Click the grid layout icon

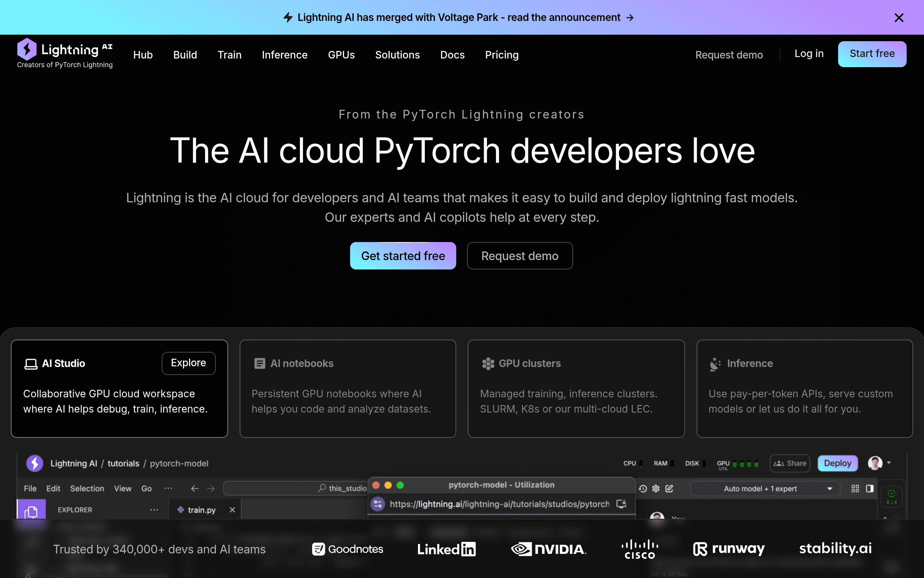tap(855, 488)
